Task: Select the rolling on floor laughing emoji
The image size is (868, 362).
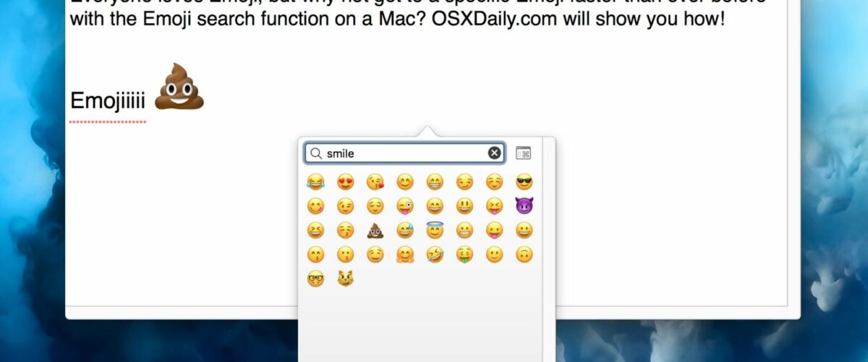Action: click(x=435, y=255)
